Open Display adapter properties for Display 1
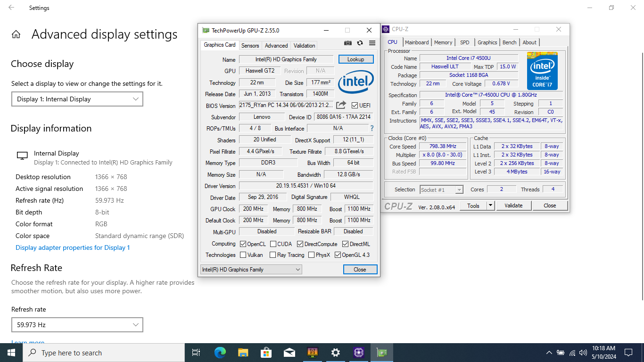 coord(73,247)
